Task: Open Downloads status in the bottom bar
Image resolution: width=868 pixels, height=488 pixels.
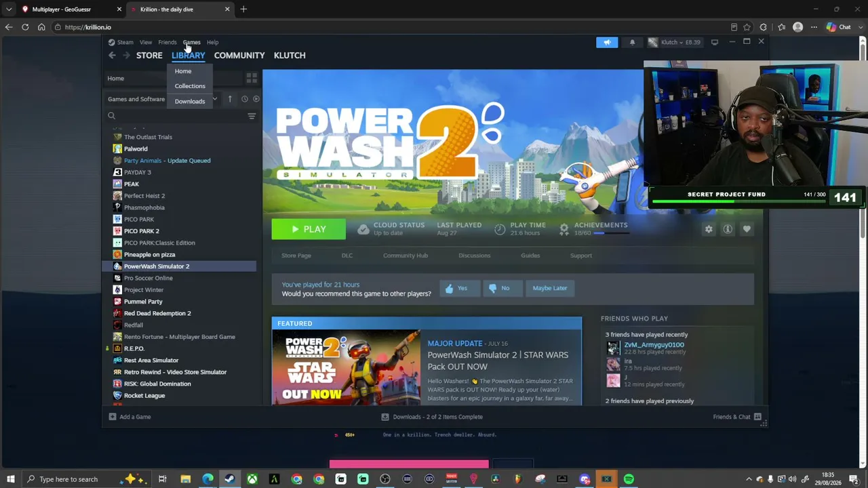Action: tap(432, 417)
